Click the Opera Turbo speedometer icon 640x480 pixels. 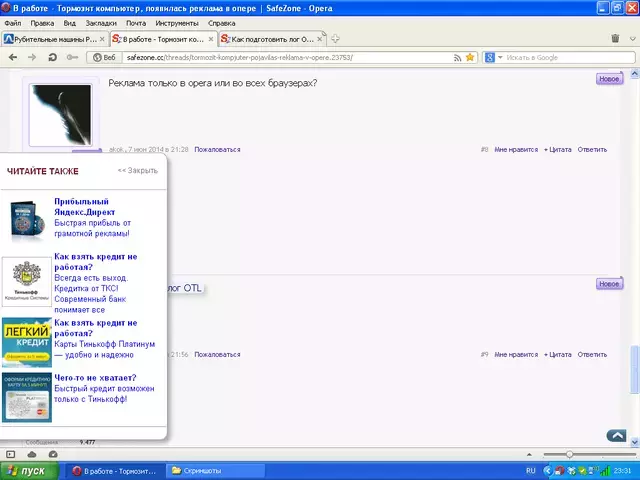[x=53, y=454]
